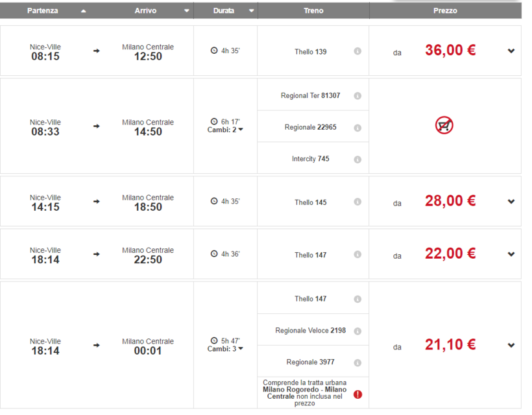The height and width of the screenshot is (415, 532).
Task: Click info icon for Regionale Veloce 2198
Action: click(357, 331)
